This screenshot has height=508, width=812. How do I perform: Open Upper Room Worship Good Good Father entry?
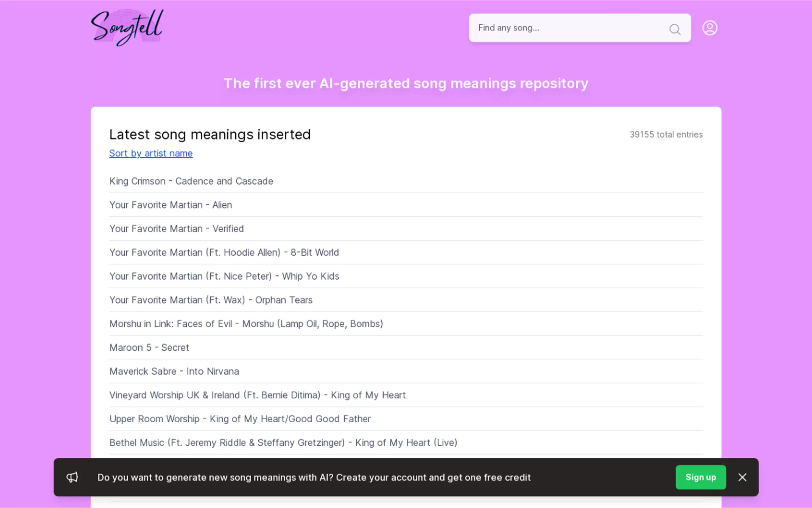point(240,419)
